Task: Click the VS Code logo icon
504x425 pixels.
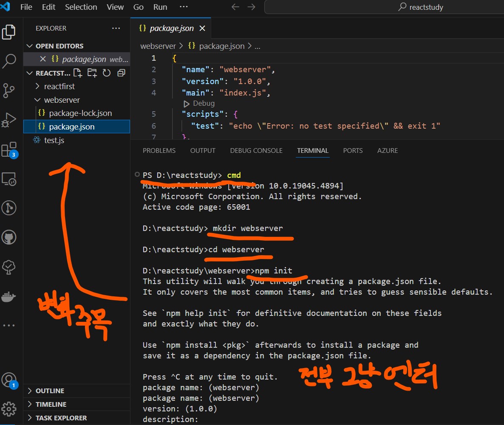Action: (x=5, y=6)
